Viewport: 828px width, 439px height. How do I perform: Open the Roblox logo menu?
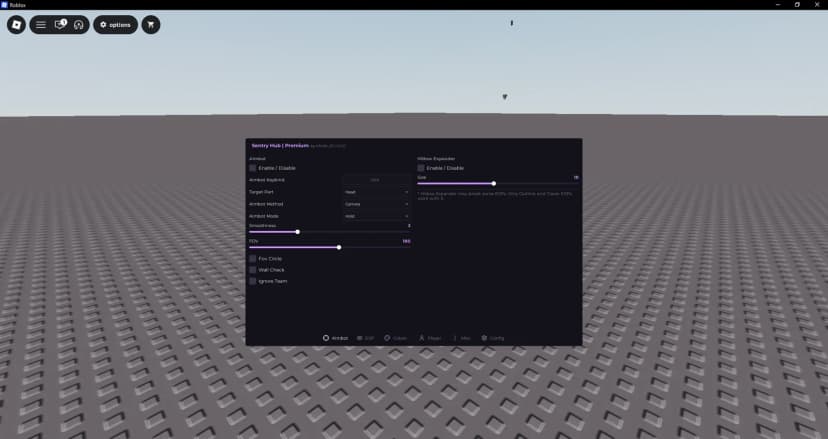tap(16, 25)
